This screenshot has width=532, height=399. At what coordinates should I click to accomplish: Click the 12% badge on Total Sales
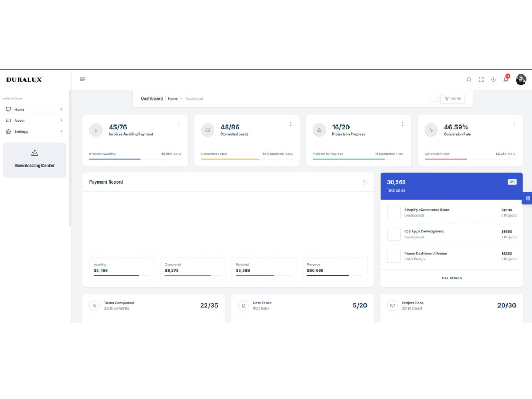pyautogui.click(x=512, y=182)
